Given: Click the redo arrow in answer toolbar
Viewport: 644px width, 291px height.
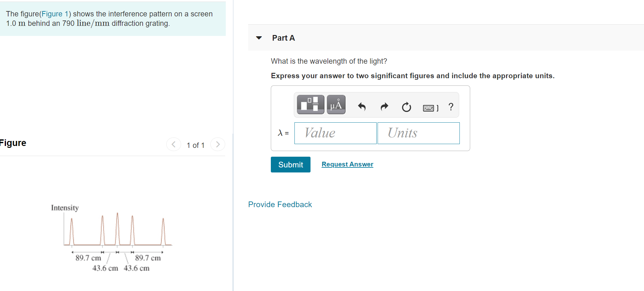Looking at the screenshot, I should (x=384, y=107).
